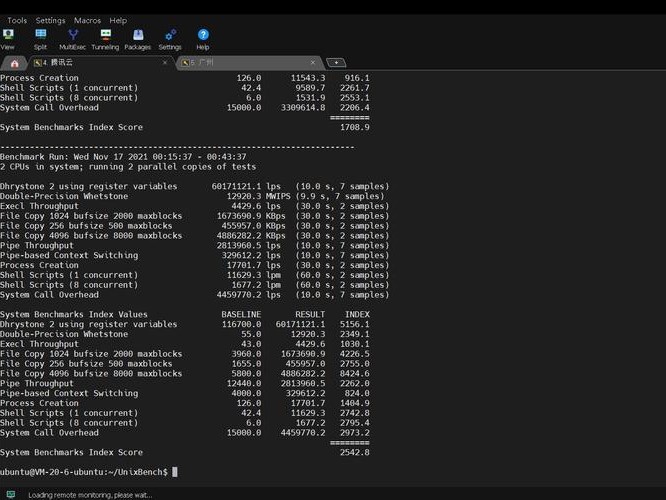Click the 'Loading remote monitoring, please wait...' text
Viewport: 666px width, 500px height.
point(90,495)
